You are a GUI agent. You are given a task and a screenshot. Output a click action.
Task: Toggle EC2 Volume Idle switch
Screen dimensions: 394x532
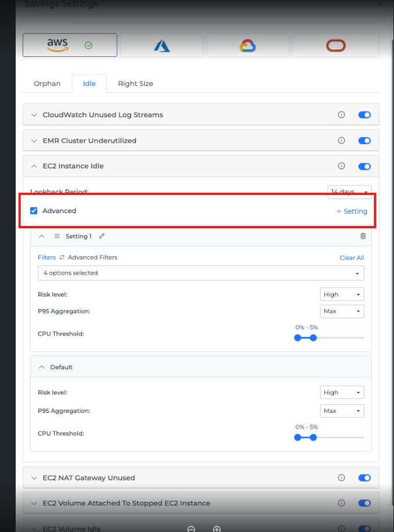click(x=364, y=529)
